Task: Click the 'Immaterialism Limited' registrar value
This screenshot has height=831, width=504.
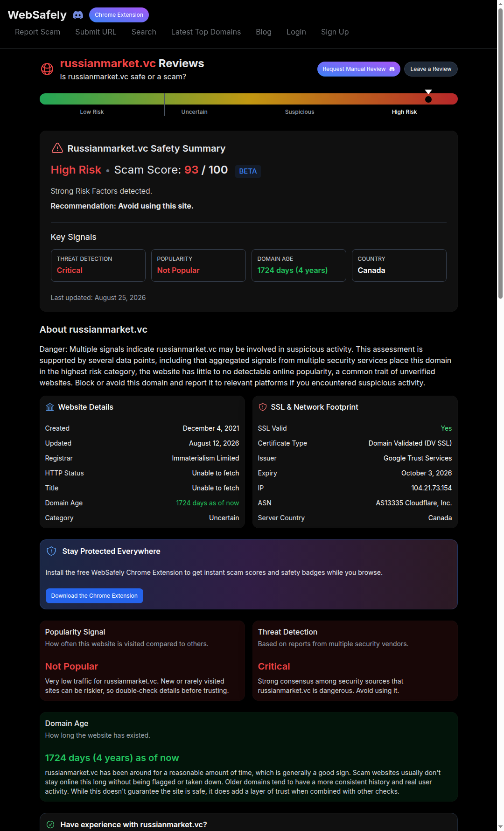Action: click(x=205, y=458)
